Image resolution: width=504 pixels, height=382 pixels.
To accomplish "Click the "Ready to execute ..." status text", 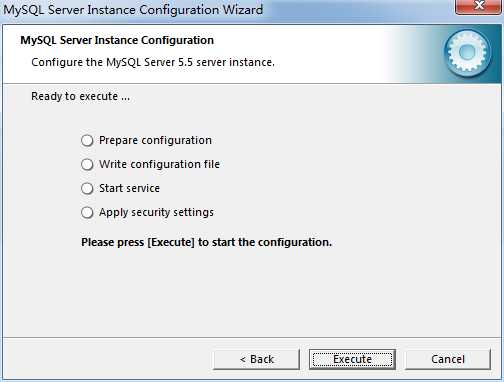I will point(80,97).
